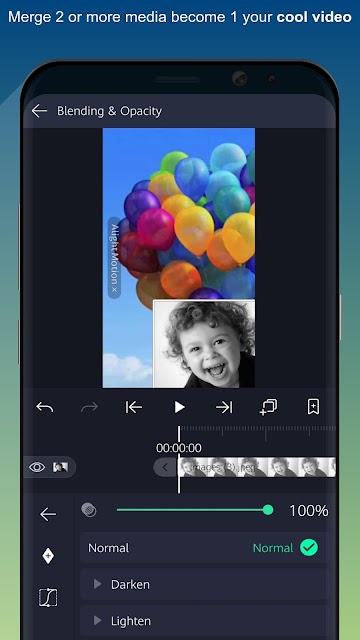Toggle layer visibility eye icon
The width and height of the screenshot is (360, 640).
tap(37, 467)
